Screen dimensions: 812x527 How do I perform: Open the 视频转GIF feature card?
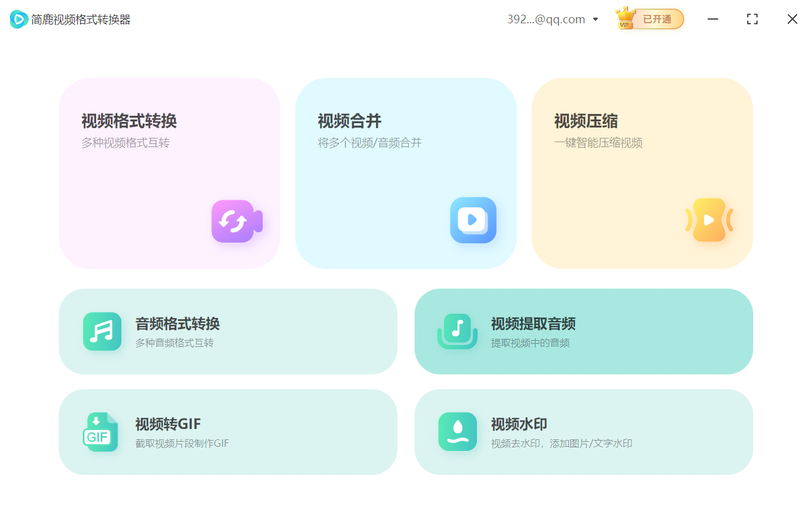(228, 431)
